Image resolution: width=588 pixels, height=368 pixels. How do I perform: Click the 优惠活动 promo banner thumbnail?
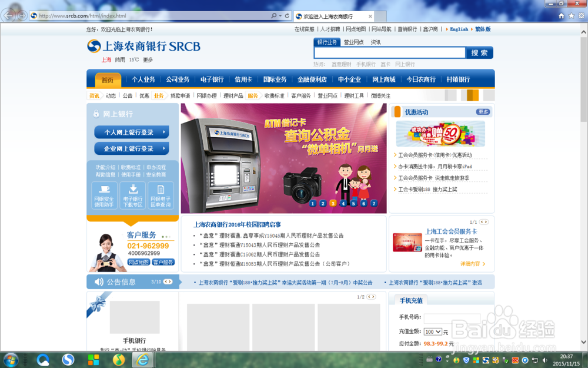point(440,134)
